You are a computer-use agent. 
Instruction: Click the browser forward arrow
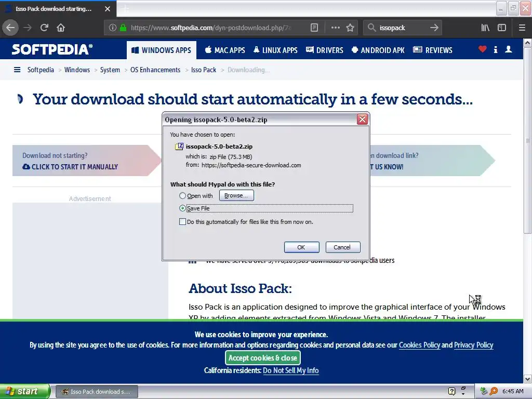pyautogui.click(x=28, y=28)
